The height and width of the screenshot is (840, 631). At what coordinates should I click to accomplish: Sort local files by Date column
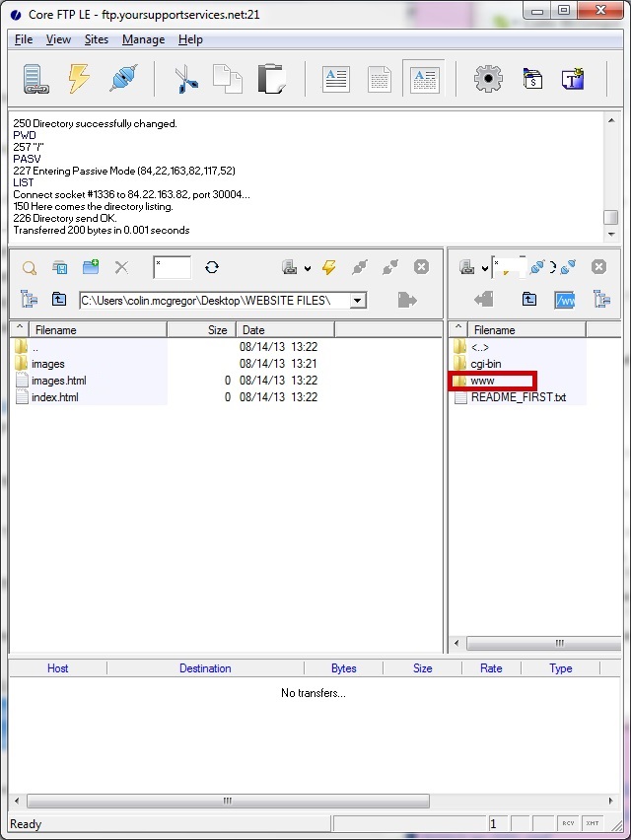pos(284,330)
